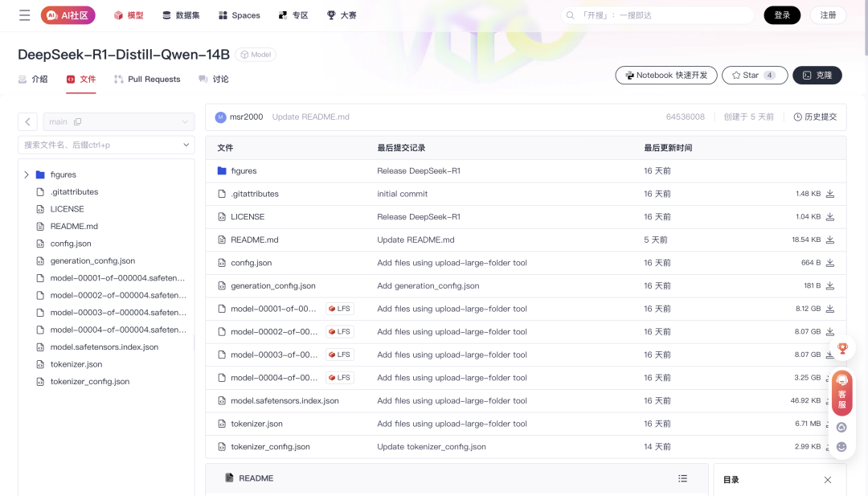868x496 pixels.
Task: Select model.safetensors.index.json in file tree
Action: pos(104,347)
